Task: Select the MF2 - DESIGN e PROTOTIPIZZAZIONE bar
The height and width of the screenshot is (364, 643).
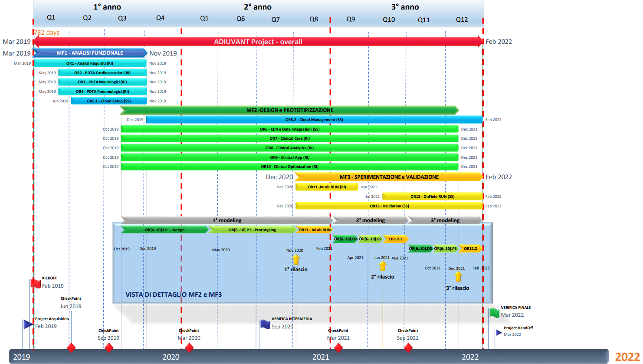Action: (289, 110)
